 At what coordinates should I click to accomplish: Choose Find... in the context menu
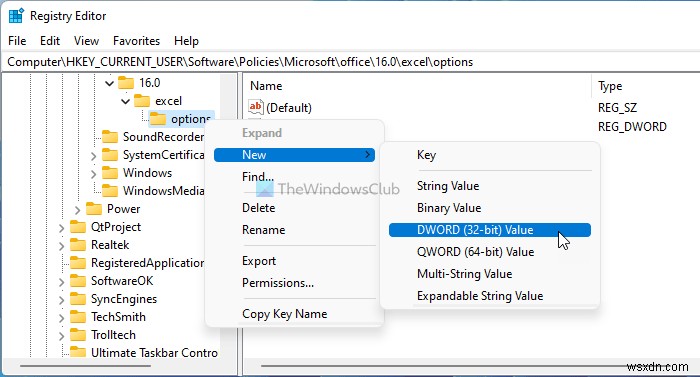[294, 177]
